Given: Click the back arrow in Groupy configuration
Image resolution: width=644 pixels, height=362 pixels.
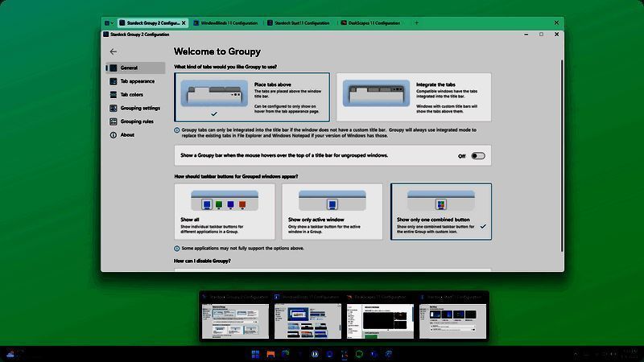Looking at the screenshot, I should coord(113,51).
